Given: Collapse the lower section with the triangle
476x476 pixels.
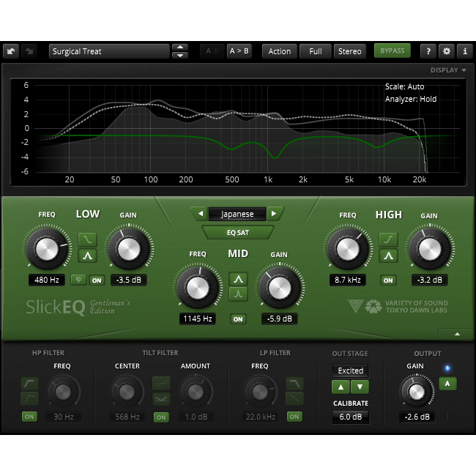Looking at the screenshot, I should (457, 334).
